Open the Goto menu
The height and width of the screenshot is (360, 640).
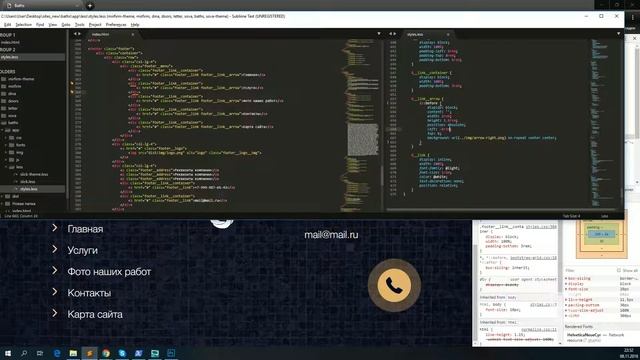coord(66,25)
